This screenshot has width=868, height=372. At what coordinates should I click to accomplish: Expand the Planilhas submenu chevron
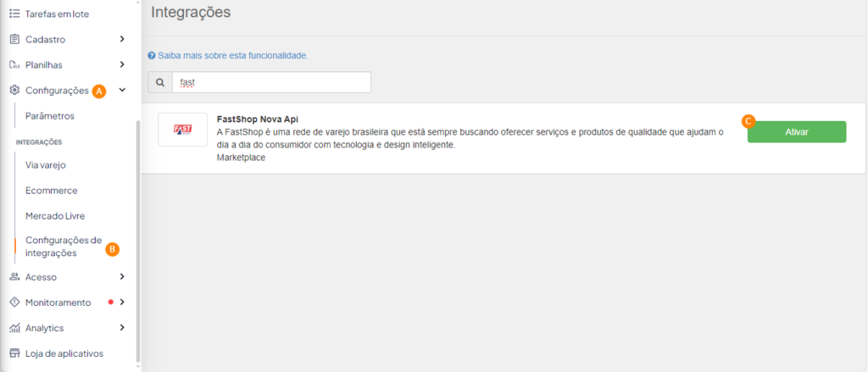tap(122, 64)
